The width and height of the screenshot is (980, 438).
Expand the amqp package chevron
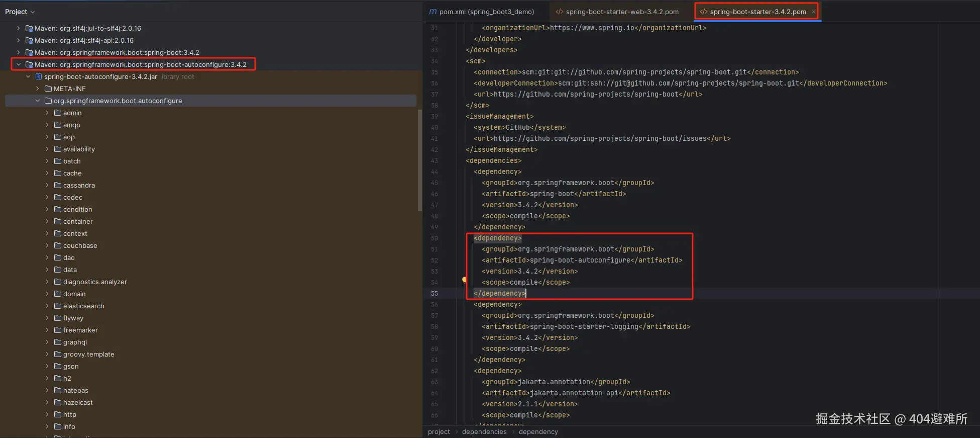pos(47,125)
